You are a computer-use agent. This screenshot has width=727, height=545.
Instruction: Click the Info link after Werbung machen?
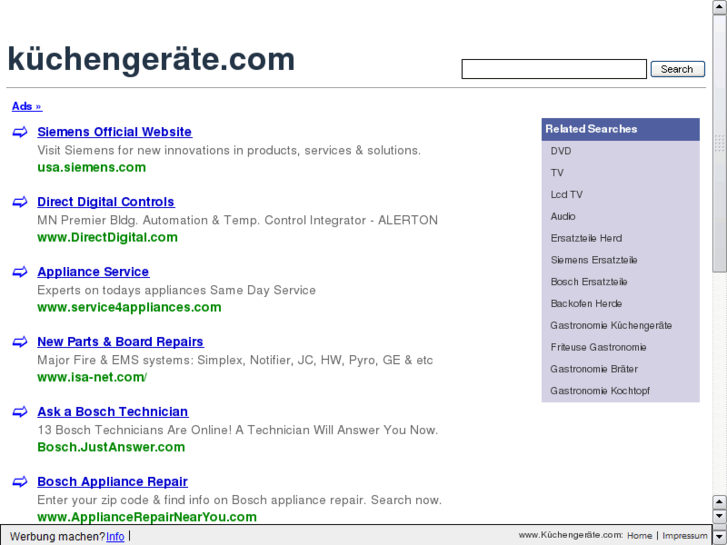click(115, 537)
